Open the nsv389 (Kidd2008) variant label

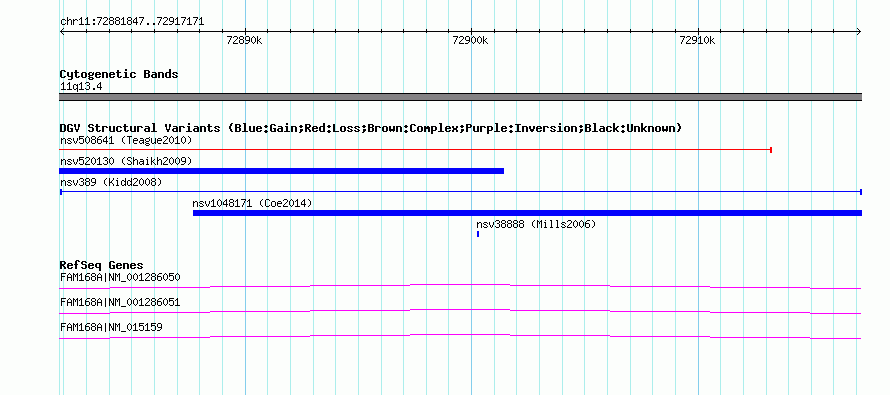click(111, 182)
